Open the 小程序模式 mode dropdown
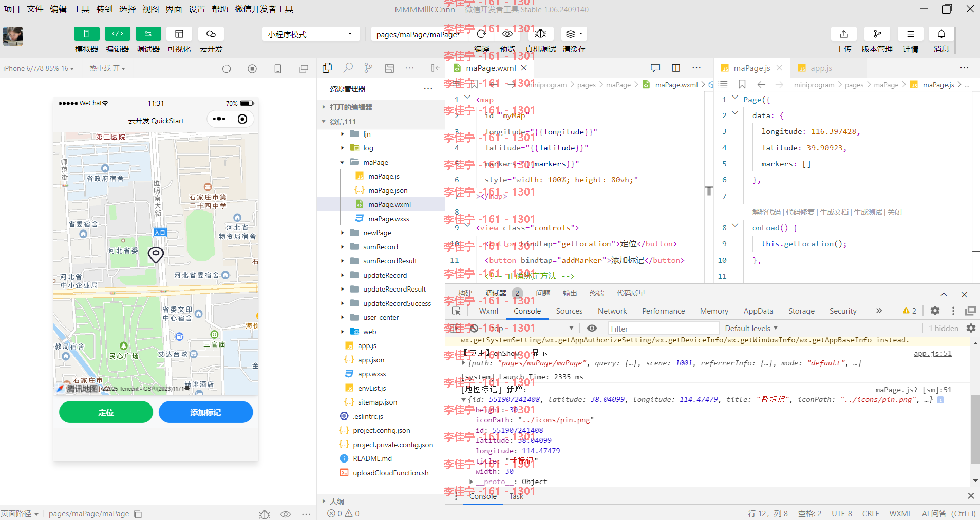This screenshot has height=520, width=980. point(310,34)
